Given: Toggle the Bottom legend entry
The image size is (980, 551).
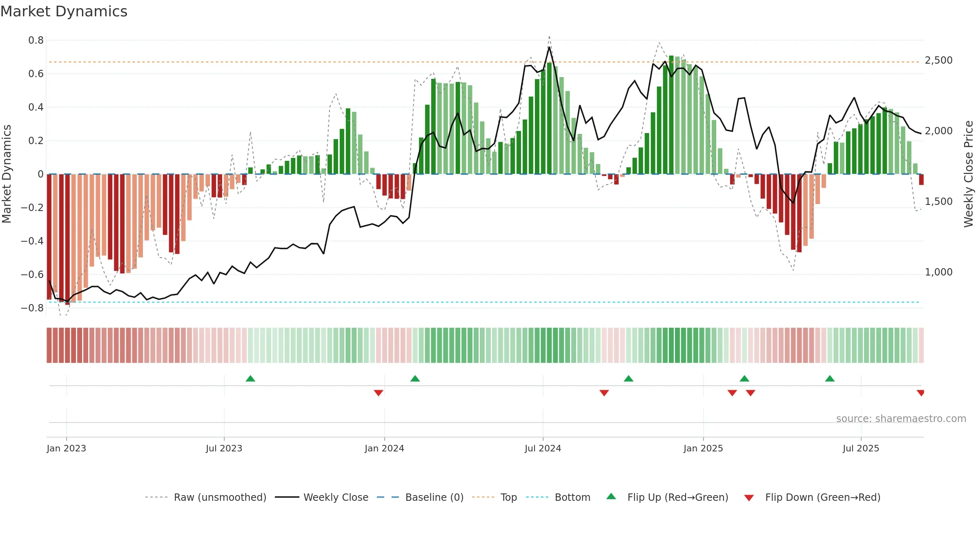Looking at the screenshot, I should pyautogui.click(x=558, y=497).
